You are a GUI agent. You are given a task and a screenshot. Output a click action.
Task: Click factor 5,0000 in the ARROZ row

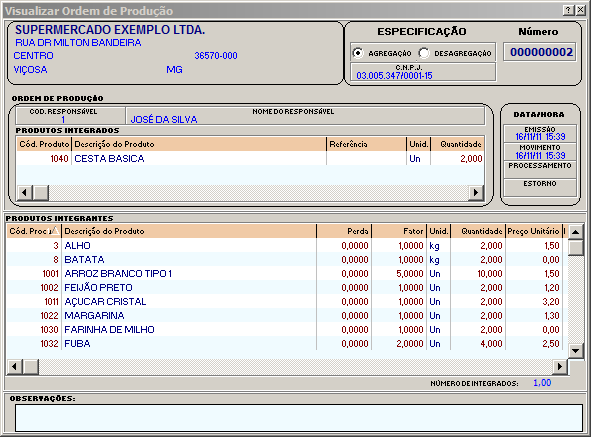click(x=410, y=274)
